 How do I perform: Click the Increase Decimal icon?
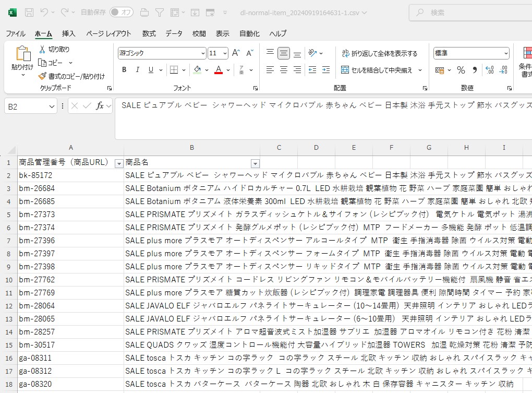point(490,70)
